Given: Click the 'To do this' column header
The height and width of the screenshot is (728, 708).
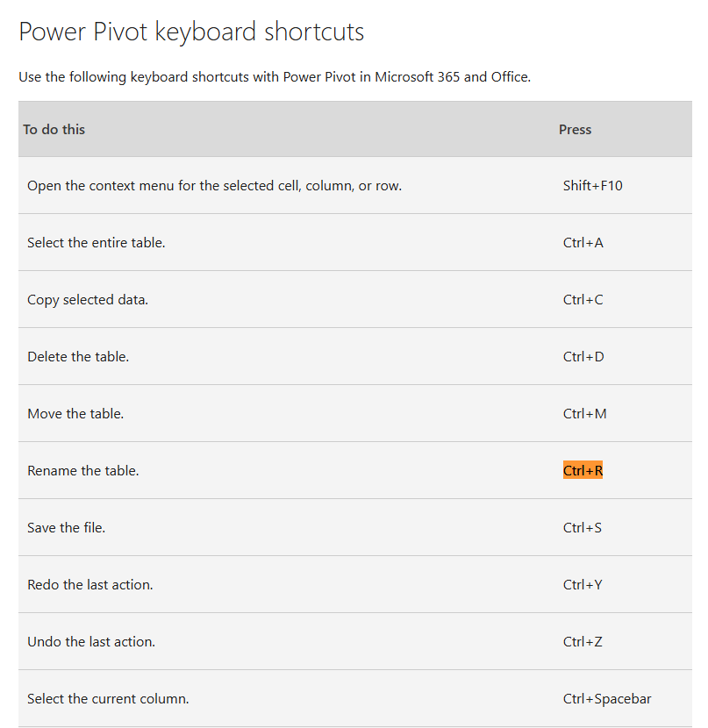Looking at the screenshot, I should [54, 130].
